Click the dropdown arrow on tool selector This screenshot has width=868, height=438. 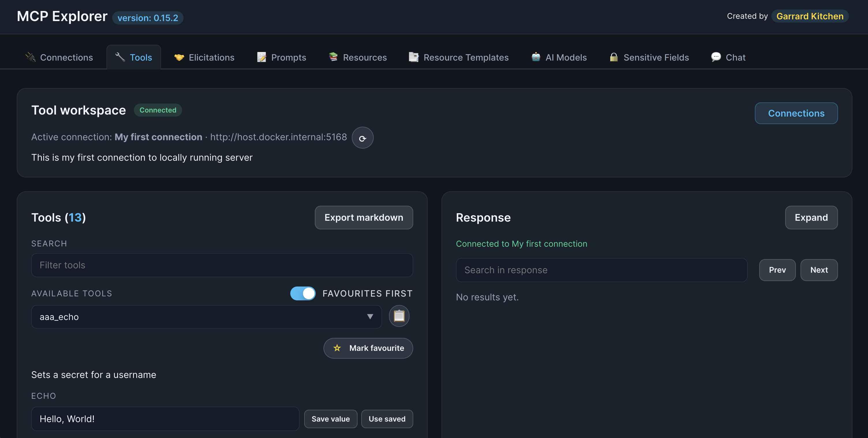pos(370,317)
